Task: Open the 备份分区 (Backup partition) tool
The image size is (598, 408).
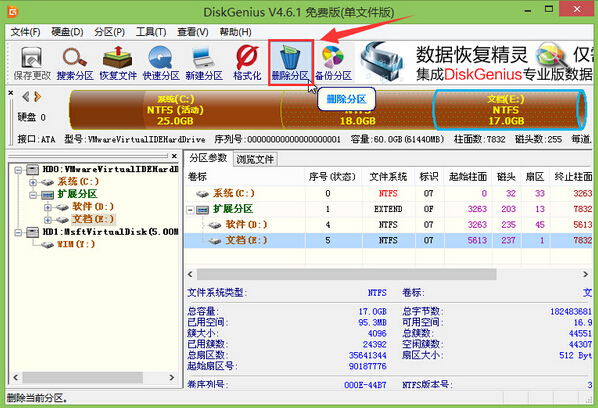Action: tap(333, 63)
